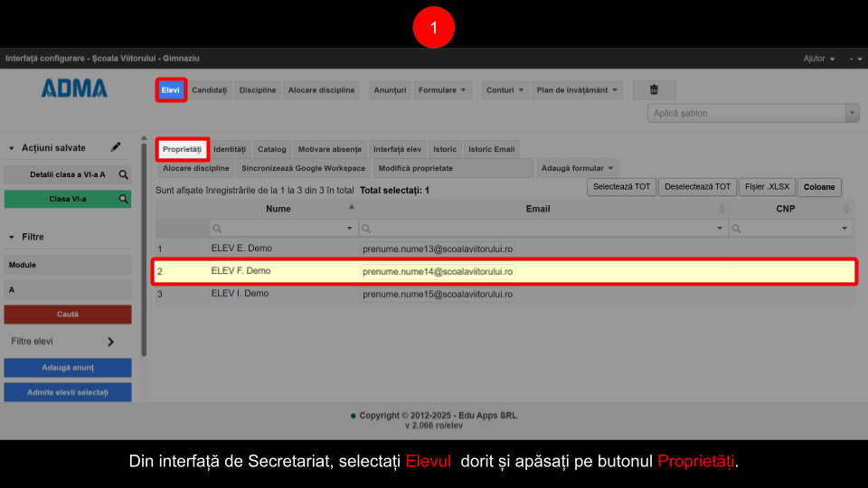This screenshot has height=488, width=868.
Task: Click Admite elevii selectați
Action: click(68, 392)
